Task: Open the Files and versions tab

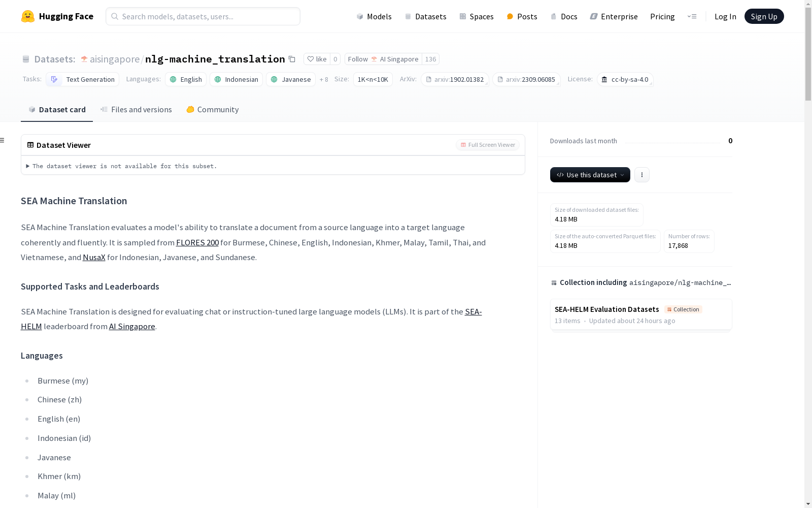Action: click(x=136, y=110)
